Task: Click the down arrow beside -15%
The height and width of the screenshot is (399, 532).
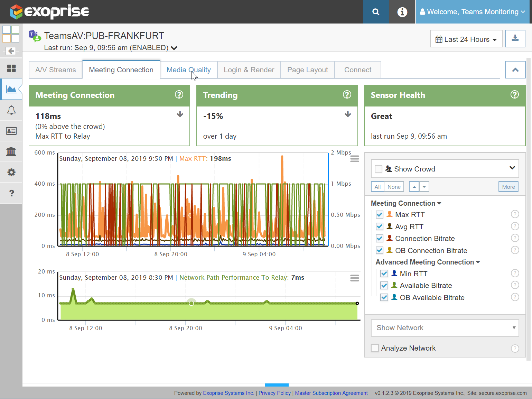Action: click(348, 114)
